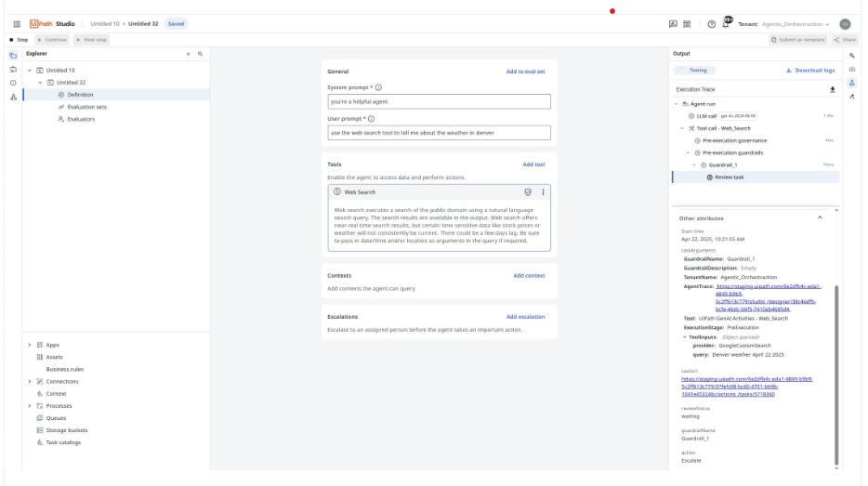Image resolution: width=868 pixels, height=486 pixels.
Task: Select Evaluation sets in Explorer
Action: click(x=86, y=107)
